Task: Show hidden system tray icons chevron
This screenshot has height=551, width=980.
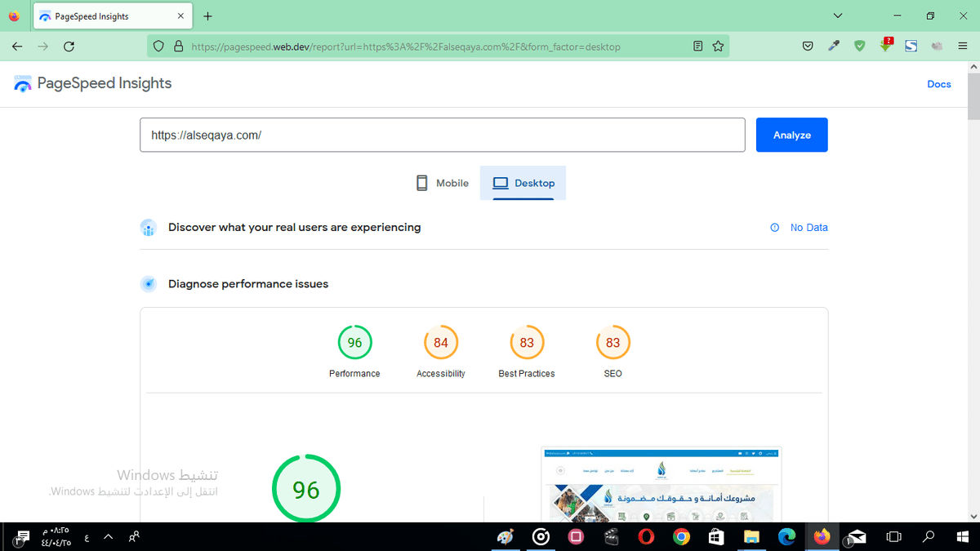Action: coord(108,536)
